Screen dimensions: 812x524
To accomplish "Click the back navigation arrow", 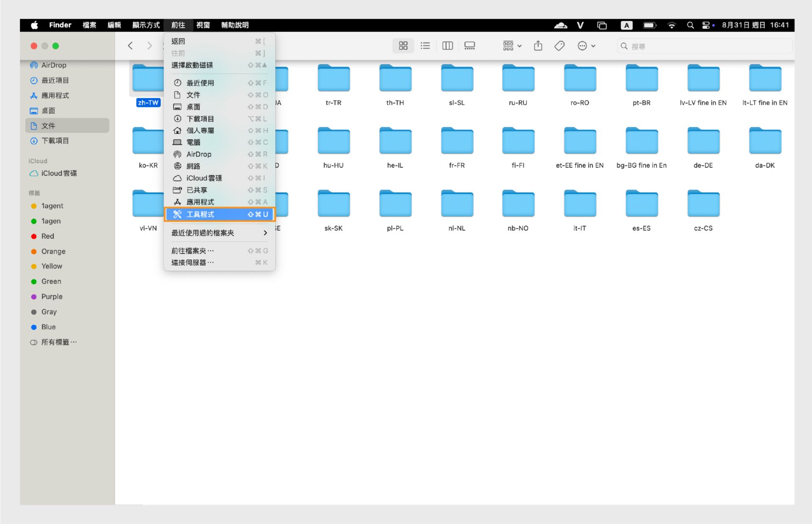I will click(x=130, y=46).
